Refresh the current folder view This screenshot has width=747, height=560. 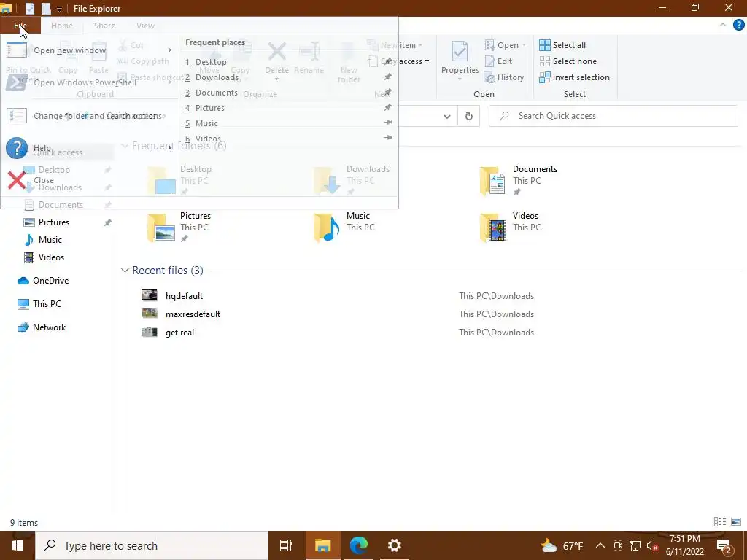point(469,116)
